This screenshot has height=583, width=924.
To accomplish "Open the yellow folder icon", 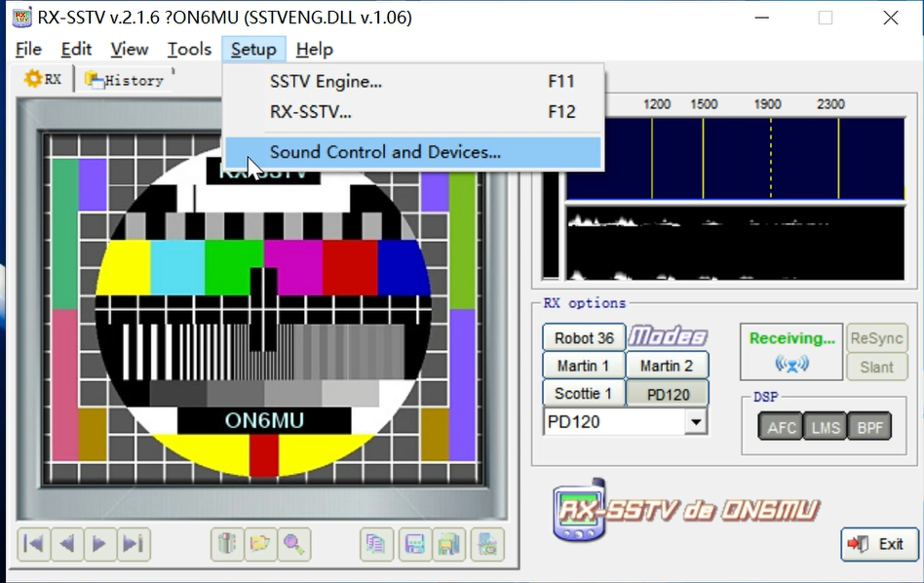I will pos(260,543).
